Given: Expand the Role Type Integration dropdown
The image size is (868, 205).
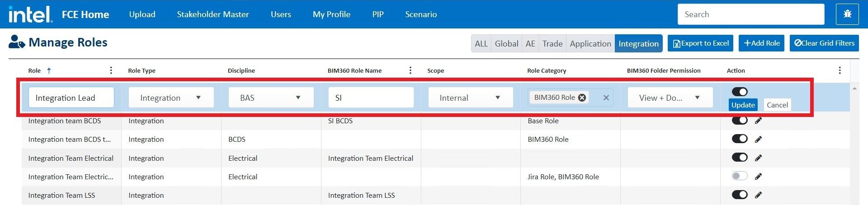Looking at the screenshot, I should (x=198, y=98).
